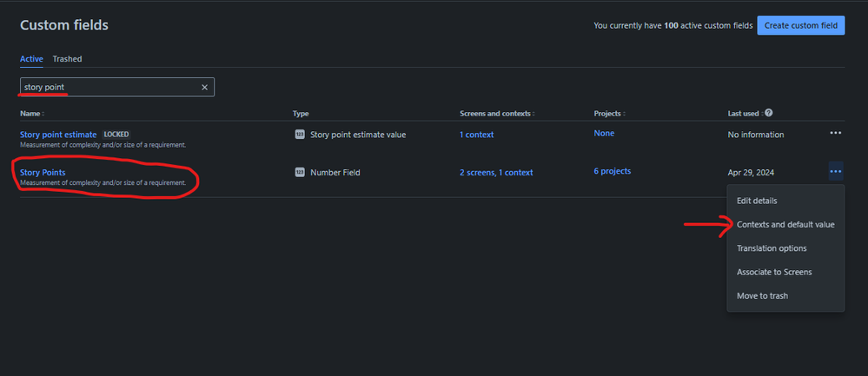
Task: Sort by Screens and contexts column
Action: click(496, 114)
